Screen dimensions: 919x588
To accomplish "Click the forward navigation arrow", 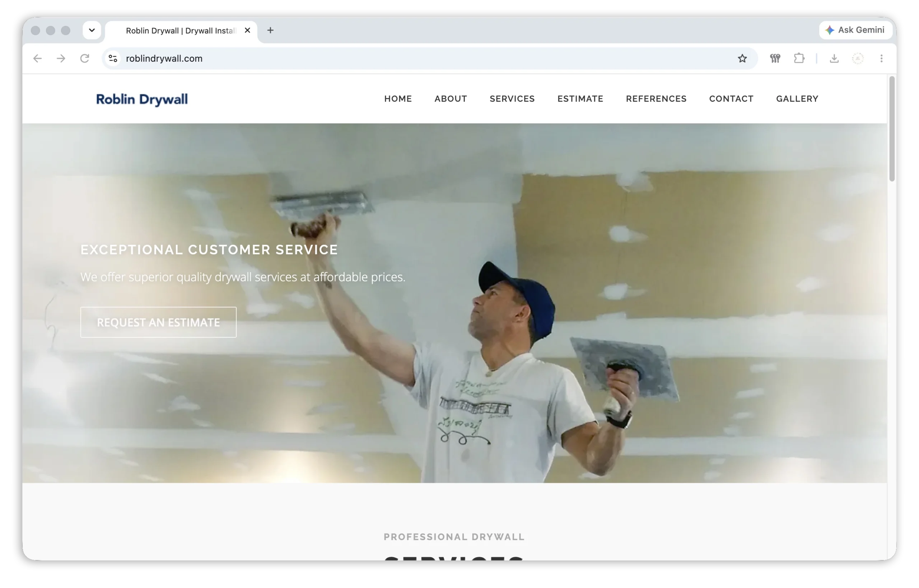I will (x=61, y=59).
